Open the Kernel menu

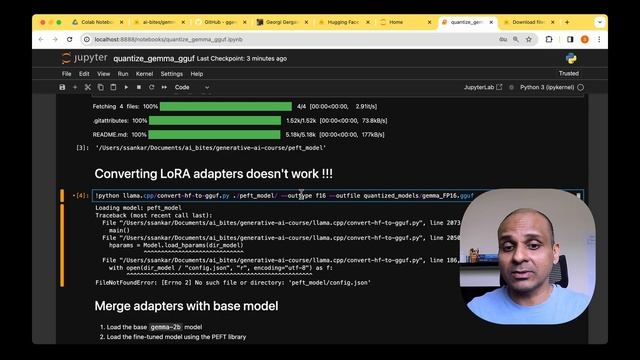144,74
